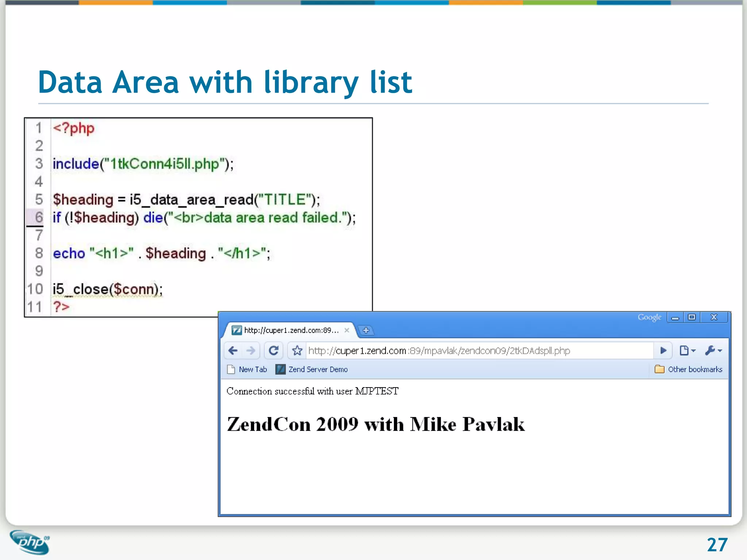The width and height of the screenshot is (747, 560).
Task: Click the php logo in the slide corner
Action: [x=30, y=542]
